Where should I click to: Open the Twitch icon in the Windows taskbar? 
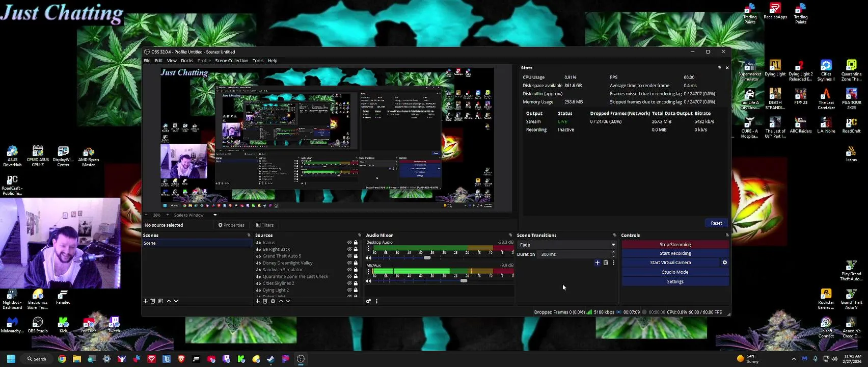(x=226, y=359)
